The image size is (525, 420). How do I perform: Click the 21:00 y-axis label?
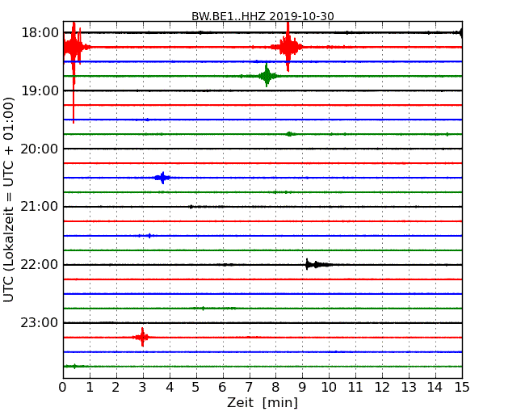[x=40, y=207]
